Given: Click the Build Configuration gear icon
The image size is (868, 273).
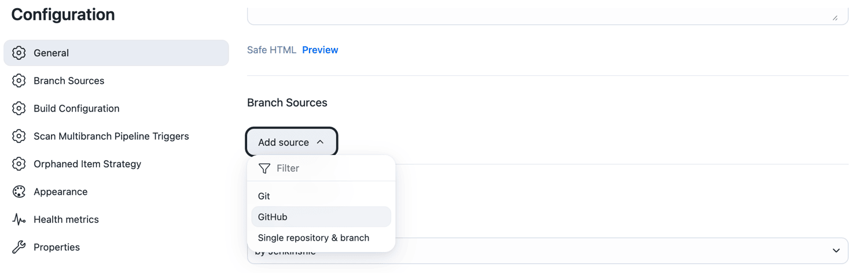Looking at the screenshot, I should point(19,108).
